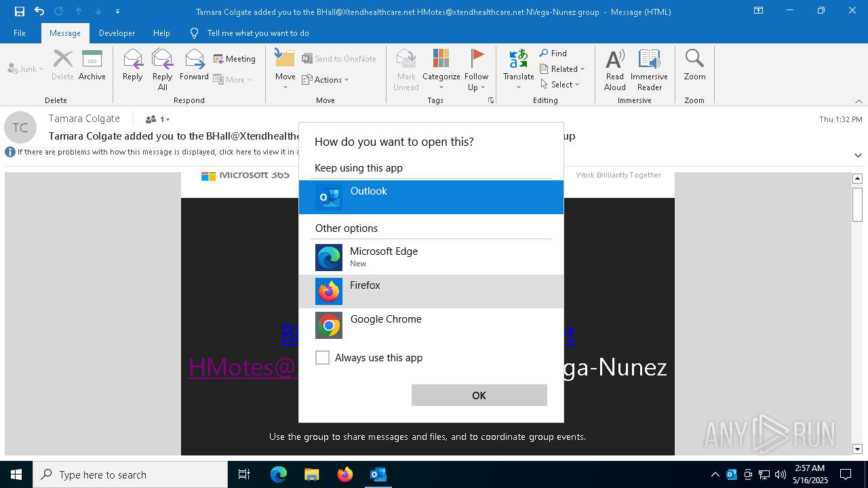Click the Next Item down arrow
Image resolution: width=868 pixels, height=488 pixels.
click(x=98, y=12)
